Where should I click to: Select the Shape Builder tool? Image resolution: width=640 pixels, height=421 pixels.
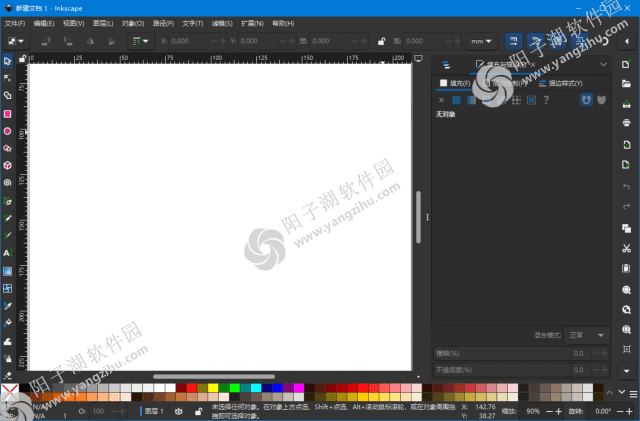7,96
